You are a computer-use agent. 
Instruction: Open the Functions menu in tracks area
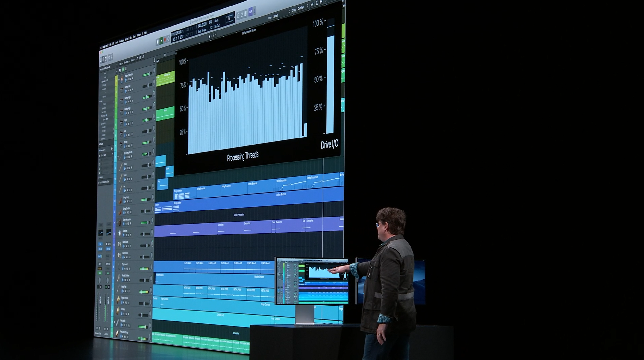pyautogui.click(x=126, y=62)
